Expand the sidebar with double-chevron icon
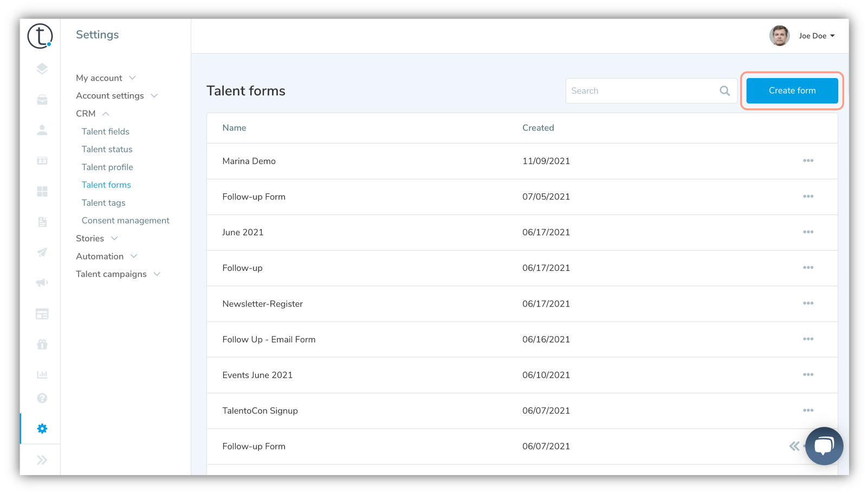Image resolution: width=868 pixels, height=494 pixels. 42,460
